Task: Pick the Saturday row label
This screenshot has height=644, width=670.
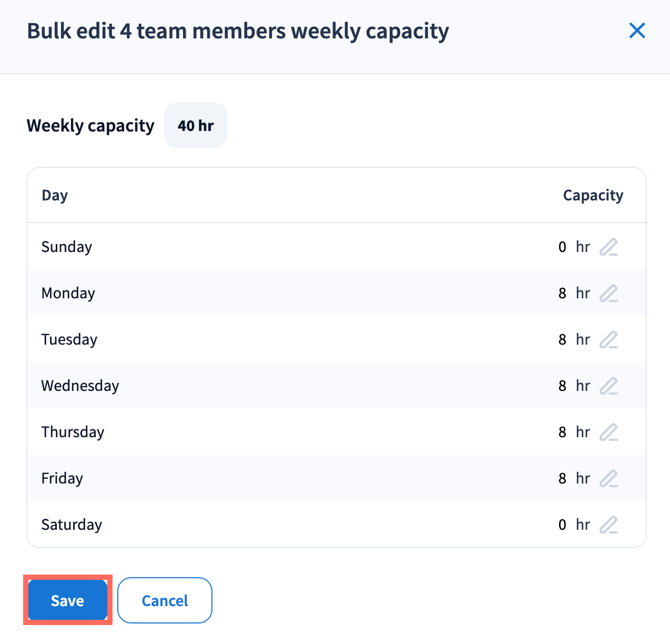Action: [72, 525]
